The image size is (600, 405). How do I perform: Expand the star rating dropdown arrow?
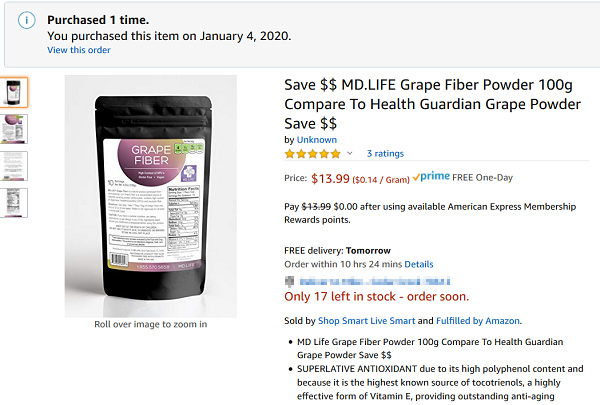pyautogui.click(x=350, y=154)
